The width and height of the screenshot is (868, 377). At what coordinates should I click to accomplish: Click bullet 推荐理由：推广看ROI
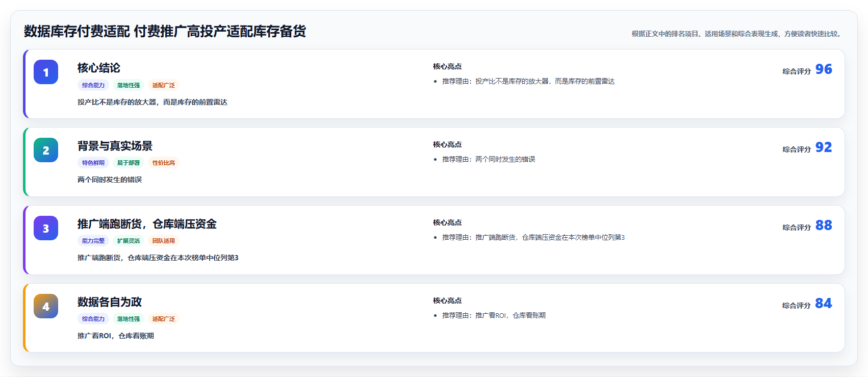[x=494, y=315]
